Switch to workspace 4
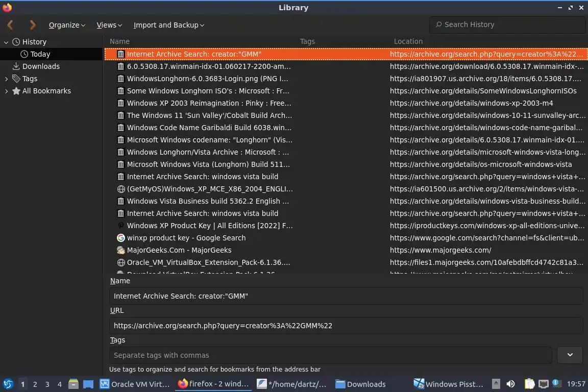Viewport: 588px width, 392px height. [x=60, y=384]
